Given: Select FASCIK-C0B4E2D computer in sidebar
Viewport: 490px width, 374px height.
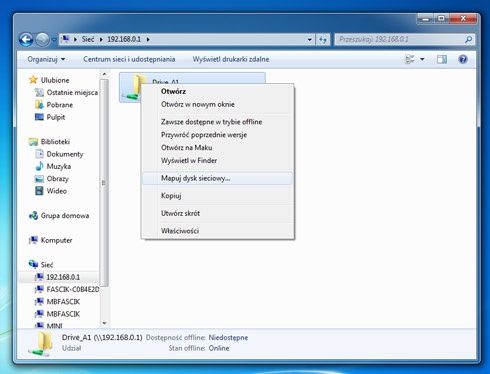Looking at the screenshot, I should [67, 289].
